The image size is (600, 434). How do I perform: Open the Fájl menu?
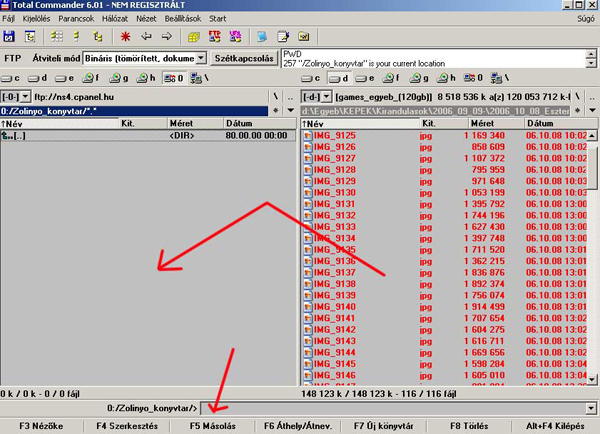pos(8,19)
